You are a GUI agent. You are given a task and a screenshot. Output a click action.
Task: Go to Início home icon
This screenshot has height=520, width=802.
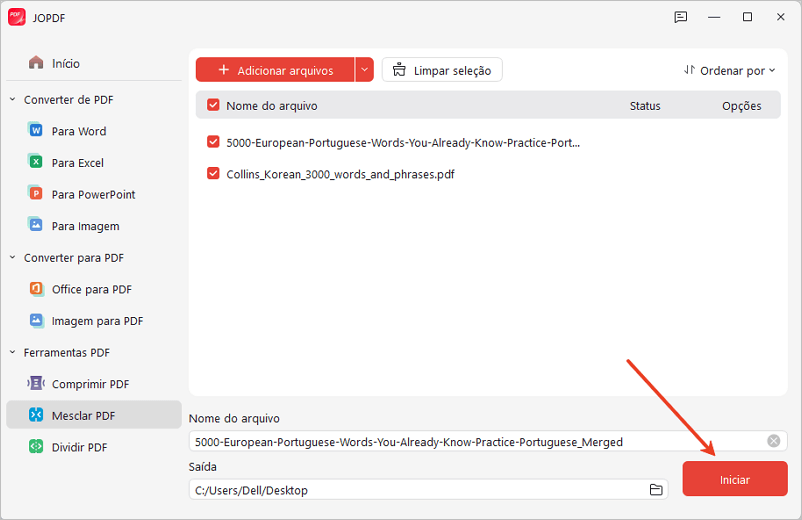coord(36,63)
